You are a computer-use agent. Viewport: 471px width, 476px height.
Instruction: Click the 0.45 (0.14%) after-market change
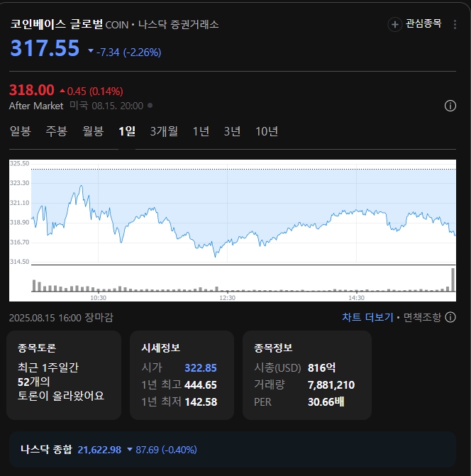coord(95,91)
